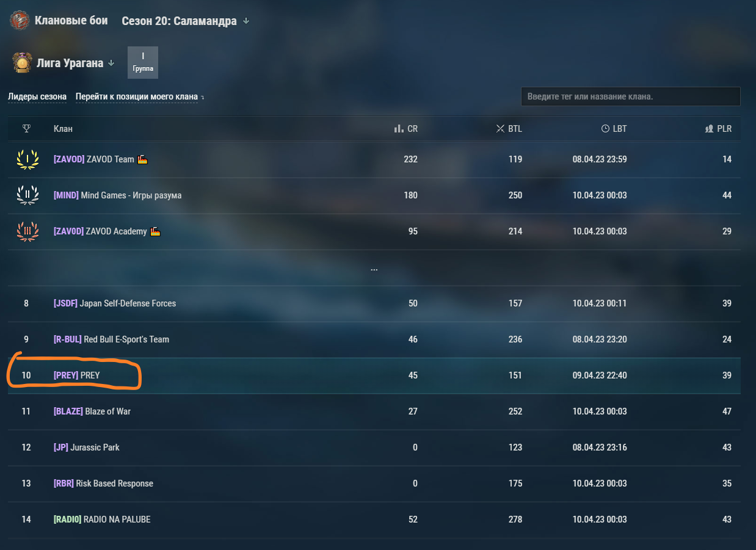Click the Clan Battles emblem icon
The height and width of the screenshot is (550, 756).
pos(20,21)
